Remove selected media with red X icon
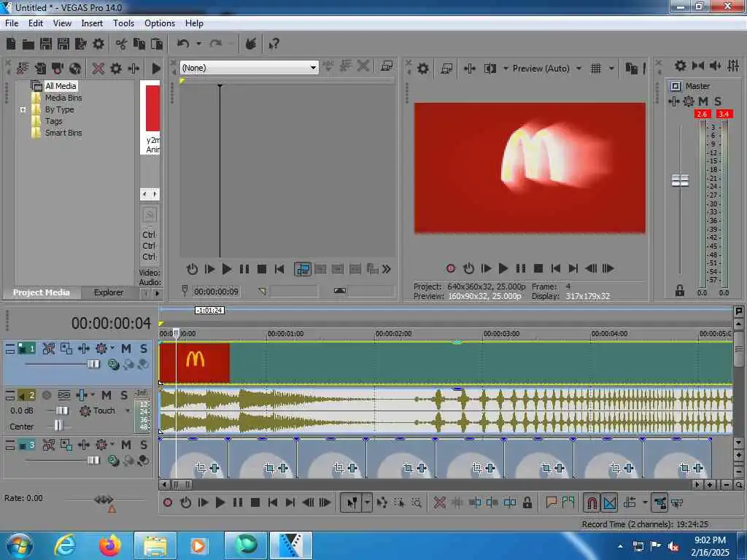Viewport: 747px width, 560px height. [x=98, y=68]
